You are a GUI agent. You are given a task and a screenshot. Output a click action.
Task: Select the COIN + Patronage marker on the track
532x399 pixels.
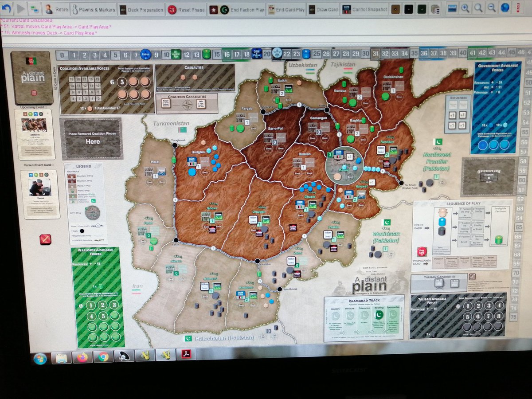(x=257, y=53)
